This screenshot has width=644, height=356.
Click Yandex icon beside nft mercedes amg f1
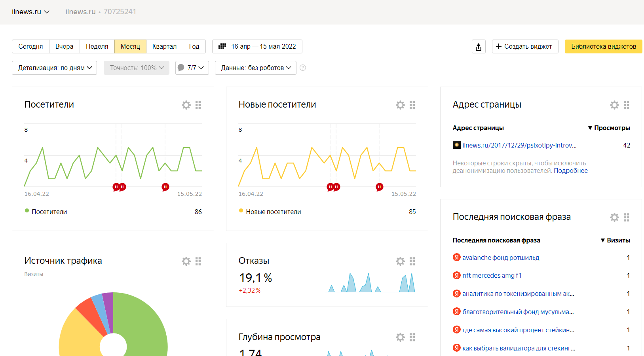(x=457, y=275)
